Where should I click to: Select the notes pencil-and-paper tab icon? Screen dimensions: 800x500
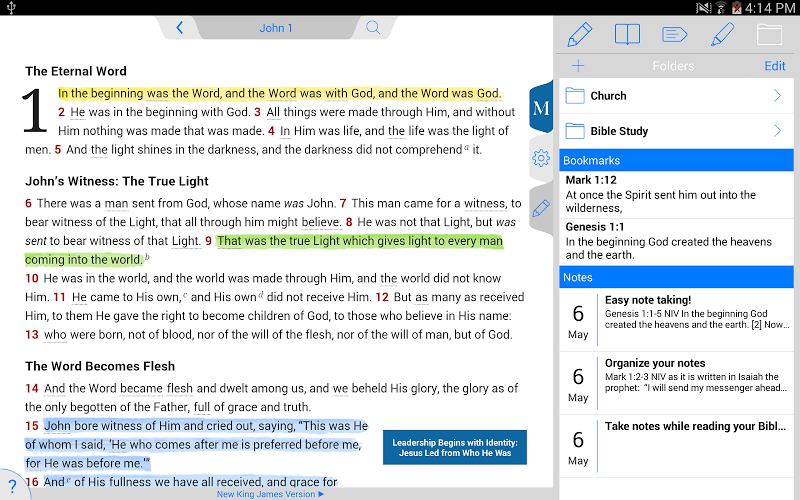point(580,35)
